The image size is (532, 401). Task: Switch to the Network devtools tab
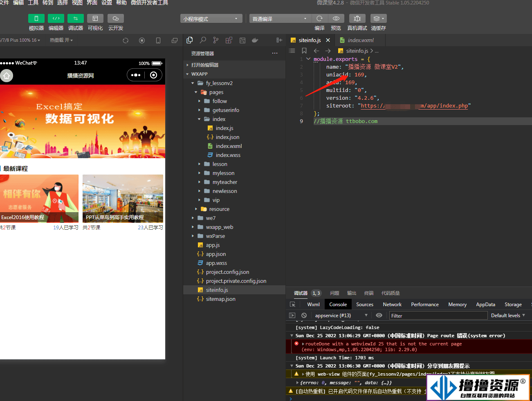tap(392, 305)
